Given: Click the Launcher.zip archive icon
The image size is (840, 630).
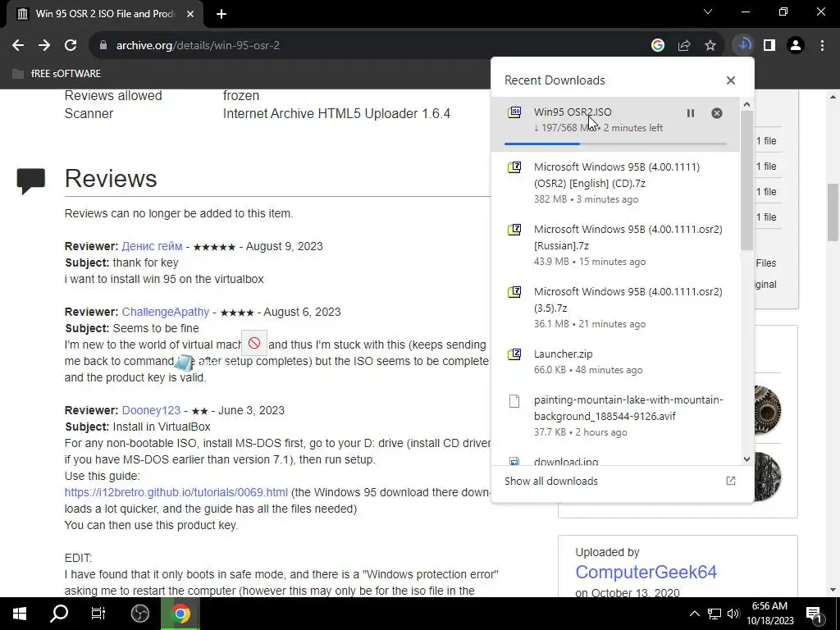Looking at the screenshot, I should (x=514, y=354).
